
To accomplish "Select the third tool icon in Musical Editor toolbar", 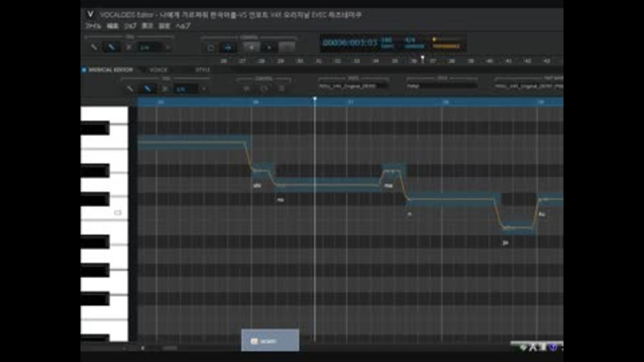I will 165,88.
